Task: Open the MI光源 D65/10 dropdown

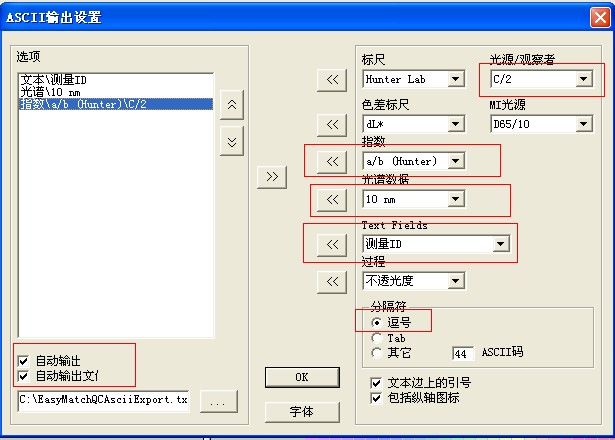Action: (x=583, y=124)
